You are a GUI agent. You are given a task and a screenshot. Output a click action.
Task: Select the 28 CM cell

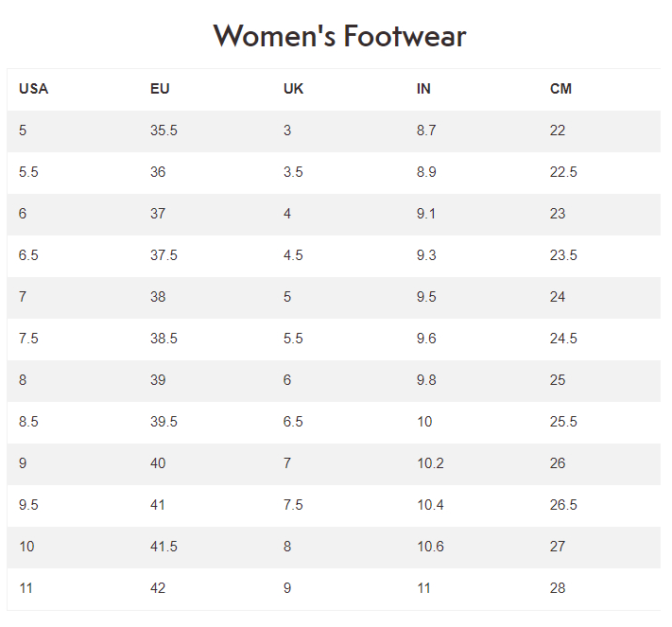(558, 588)
